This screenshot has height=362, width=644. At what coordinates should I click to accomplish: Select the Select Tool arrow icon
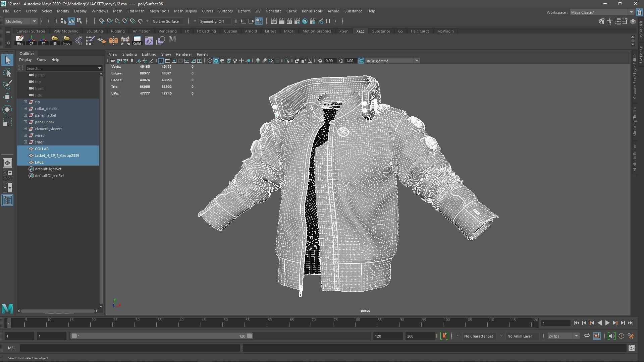(7, 60)
